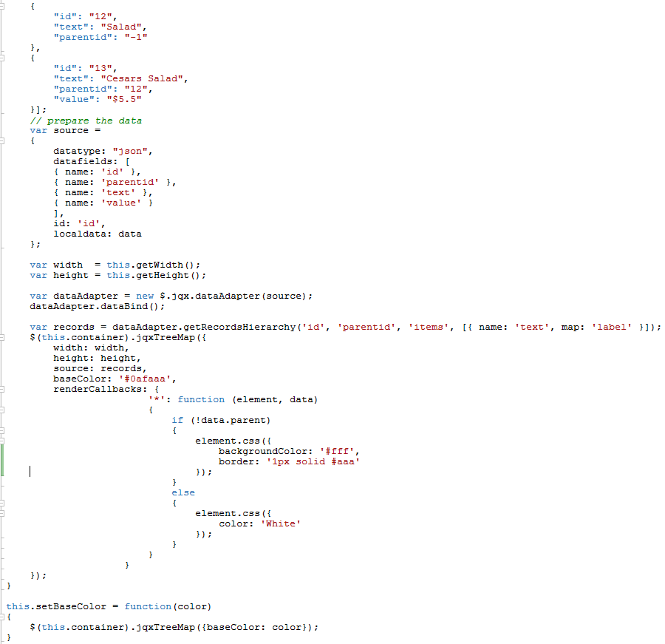665x644 pixels.
Task: Click the "-1" parentid value
Action: click(x=136, y=37)
